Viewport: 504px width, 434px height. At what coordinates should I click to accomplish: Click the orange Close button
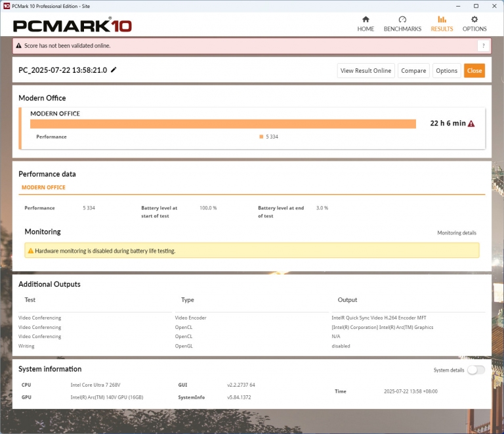(474, 71)
